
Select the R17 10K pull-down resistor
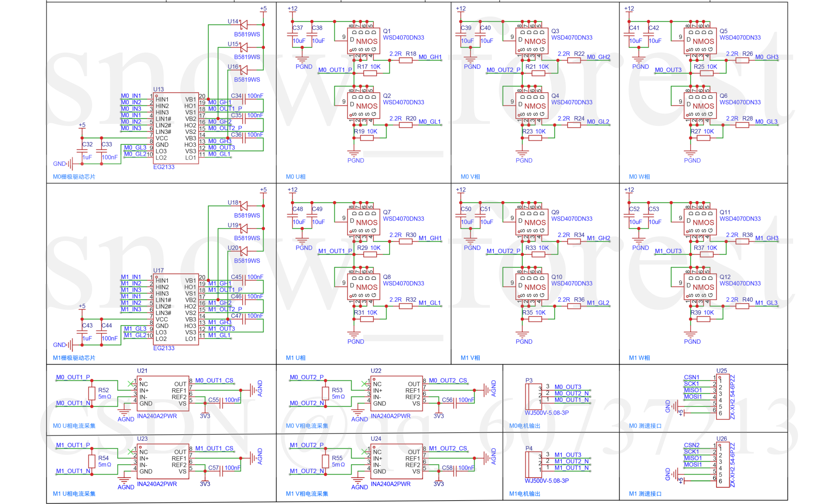370,73
